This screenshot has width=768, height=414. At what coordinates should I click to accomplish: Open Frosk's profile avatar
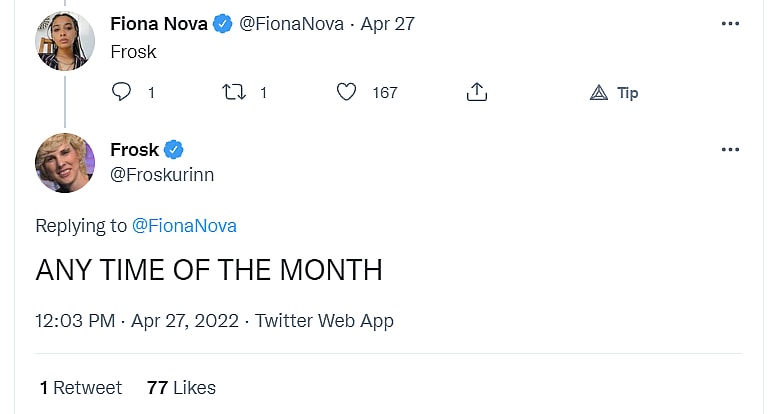tap(65, 163)
